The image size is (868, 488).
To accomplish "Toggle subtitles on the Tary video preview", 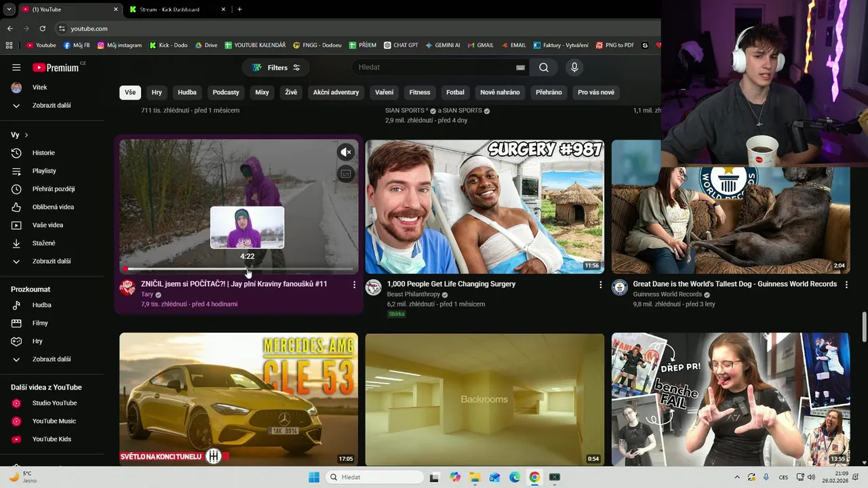I will point(346,174).
